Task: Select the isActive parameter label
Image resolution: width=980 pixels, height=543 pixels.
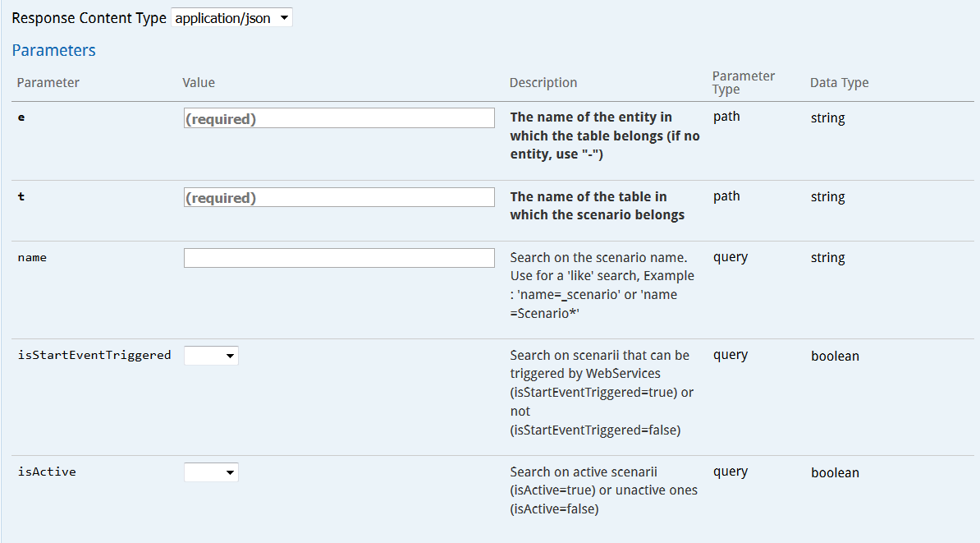Action: click(47, 472)
